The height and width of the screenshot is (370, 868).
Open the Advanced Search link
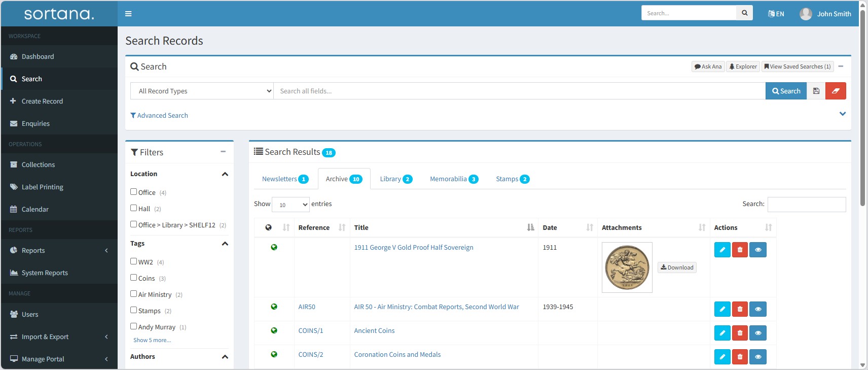[x=159, y=116]
